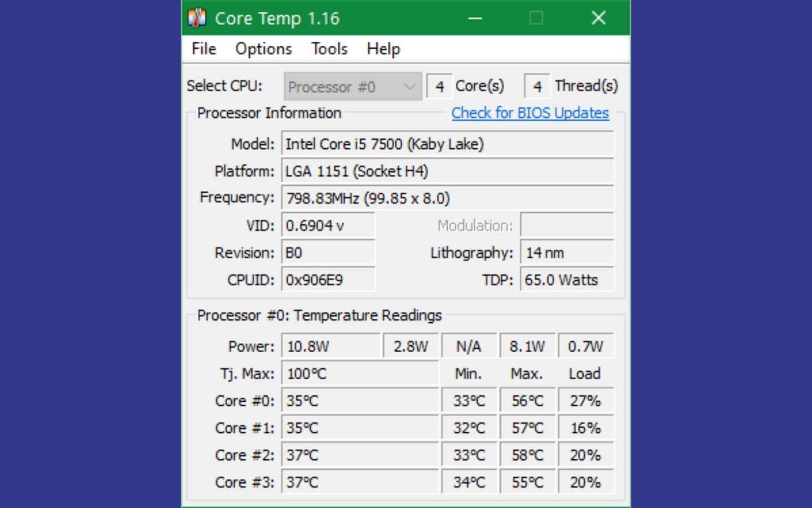Open the File menu
This screenshot has height=508, width=812.
204,49
